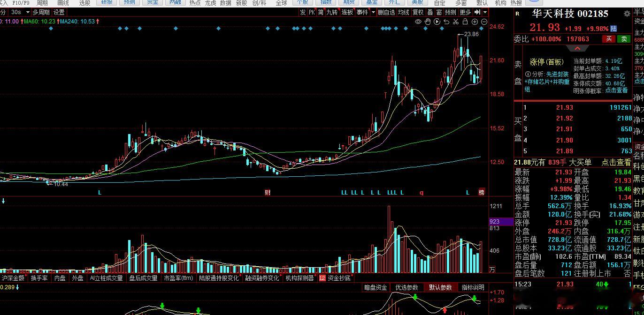Toggle the eye visibility icon on the chart
Screen dimensions: 644x315
[418, 22]
